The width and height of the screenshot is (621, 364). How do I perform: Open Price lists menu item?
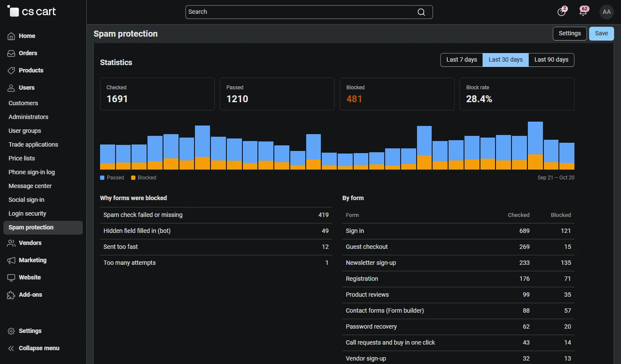(x=22, y=158)
